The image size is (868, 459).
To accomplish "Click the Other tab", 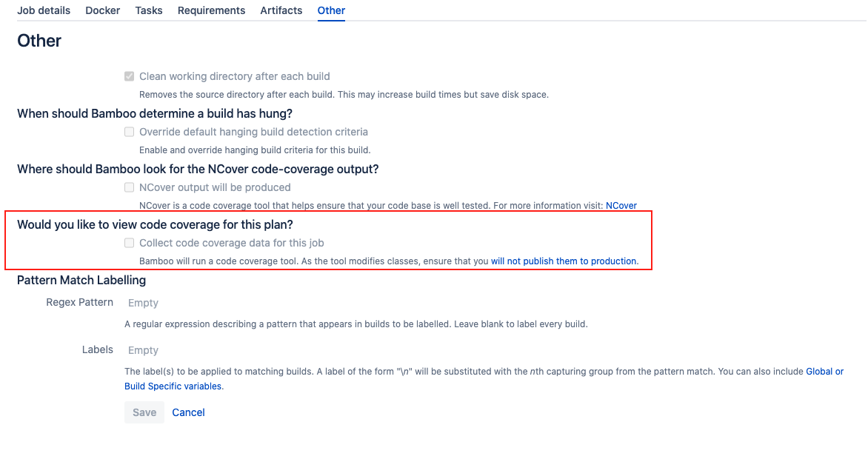I will click(331, 10).
